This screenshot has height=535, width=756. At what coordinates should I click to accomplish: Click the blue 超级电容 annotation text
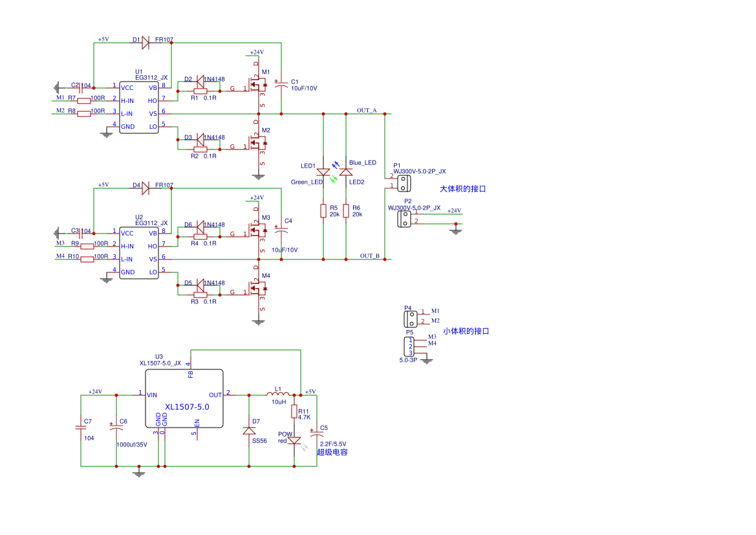332,452
